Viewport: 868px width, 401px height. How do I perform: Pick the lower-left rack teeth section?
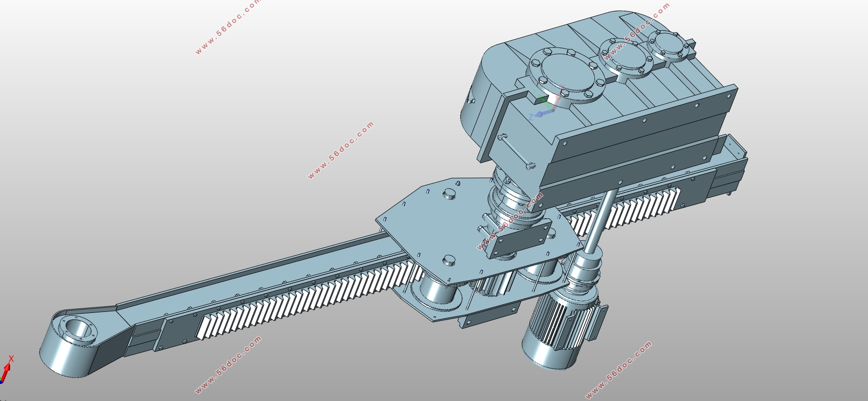(309, 301)
